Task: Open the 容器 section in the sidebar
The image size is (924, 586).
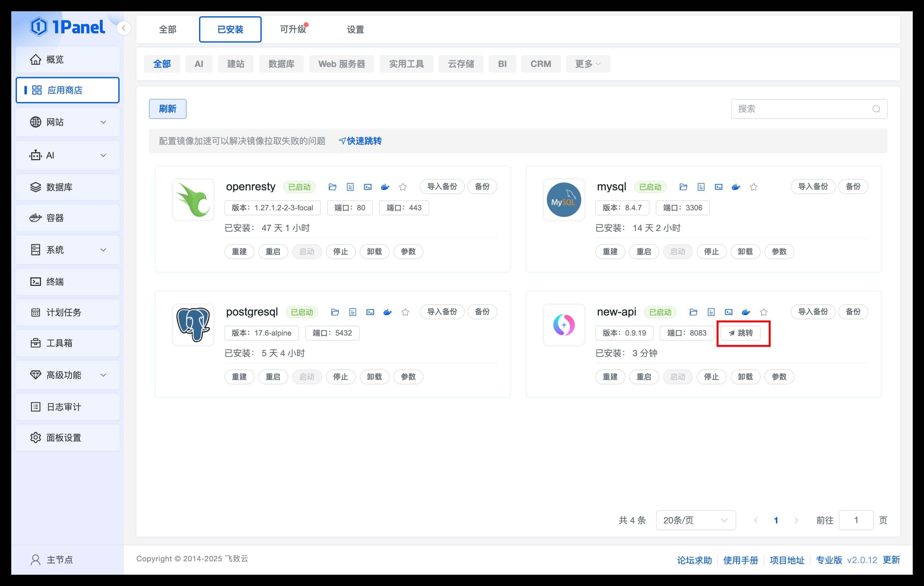Action: tap(68, 218)
